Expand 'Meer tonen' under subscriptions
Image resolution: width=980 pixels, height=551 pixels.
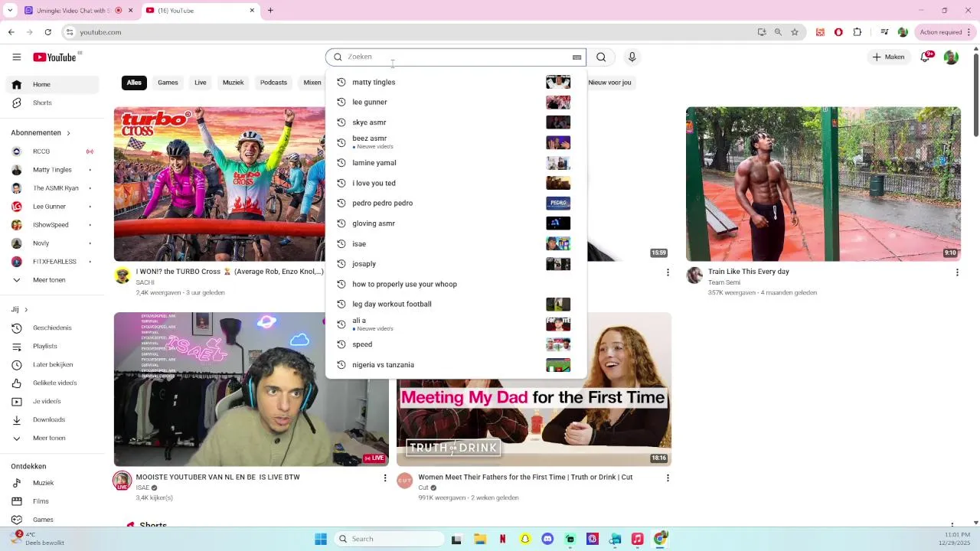pos(52,280)
